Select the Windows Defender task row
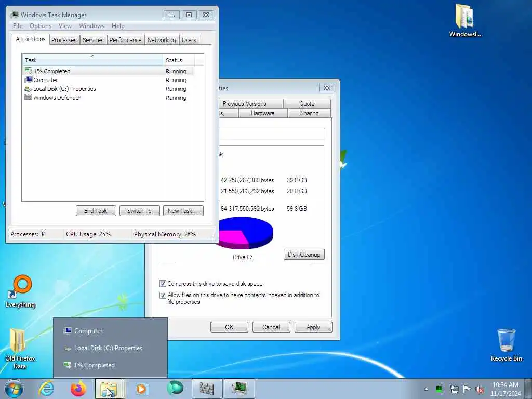Screen dimensions: 532x399 pyautogui.click(x=108, y=98)
